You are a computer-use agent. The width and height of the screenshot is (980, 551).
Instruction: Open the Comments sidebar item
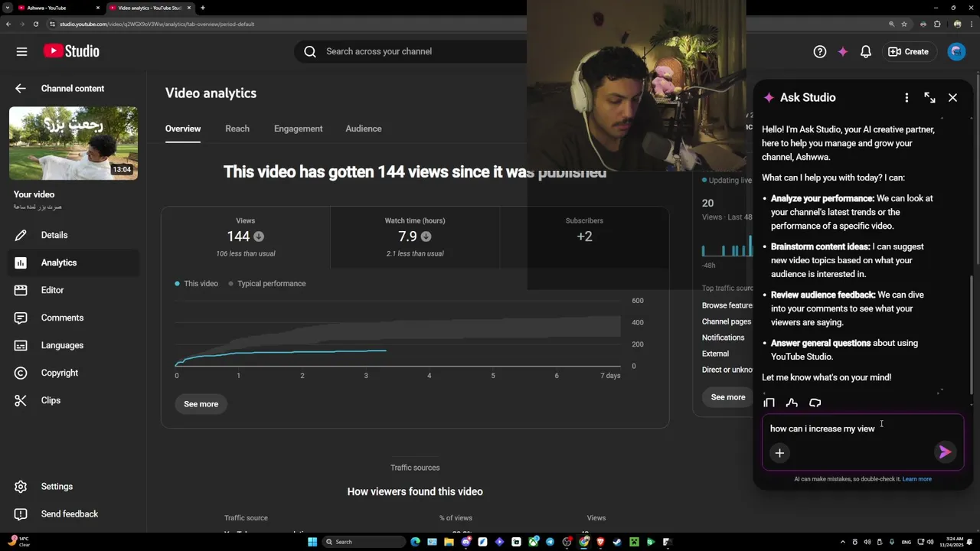pos(73,318)
